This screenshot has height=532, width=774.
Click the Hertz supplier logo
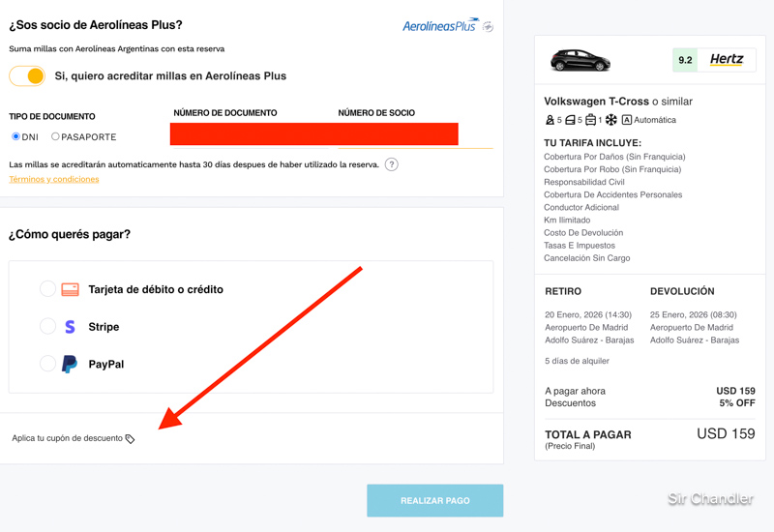coord(727,60)
